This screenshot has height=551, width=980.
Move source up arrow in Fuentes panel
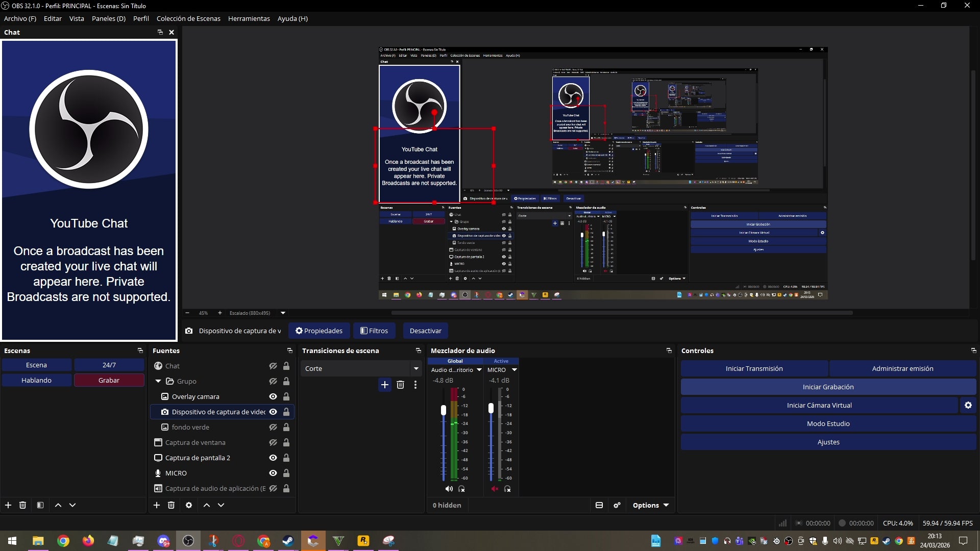[x=207, y=505]
